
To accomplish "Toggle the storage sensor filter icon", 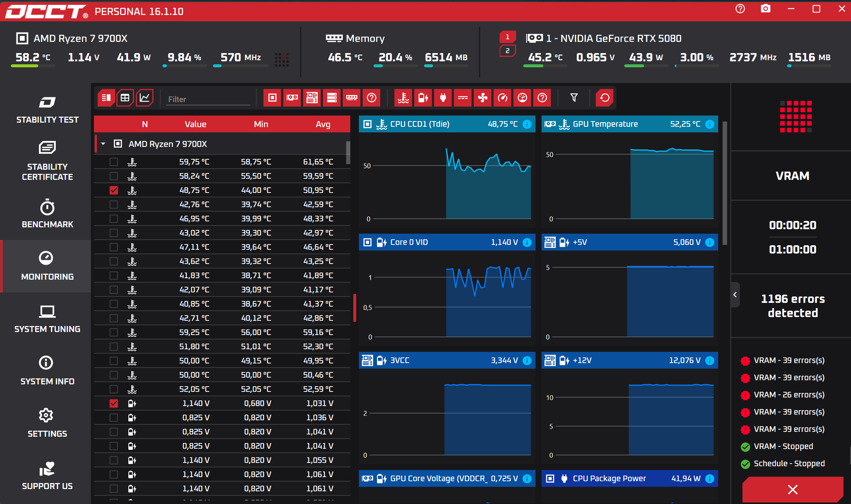I will point(332,98).
